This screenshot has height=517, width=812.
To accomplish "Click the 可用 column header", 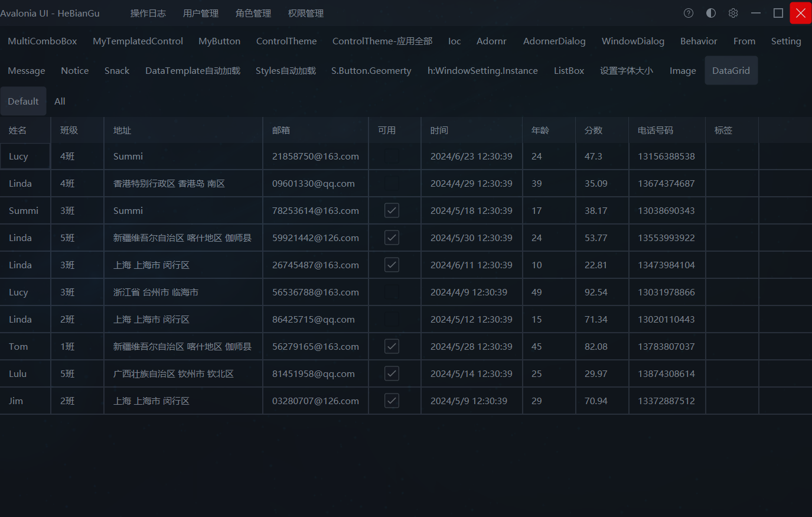I will tap(395, 130).
